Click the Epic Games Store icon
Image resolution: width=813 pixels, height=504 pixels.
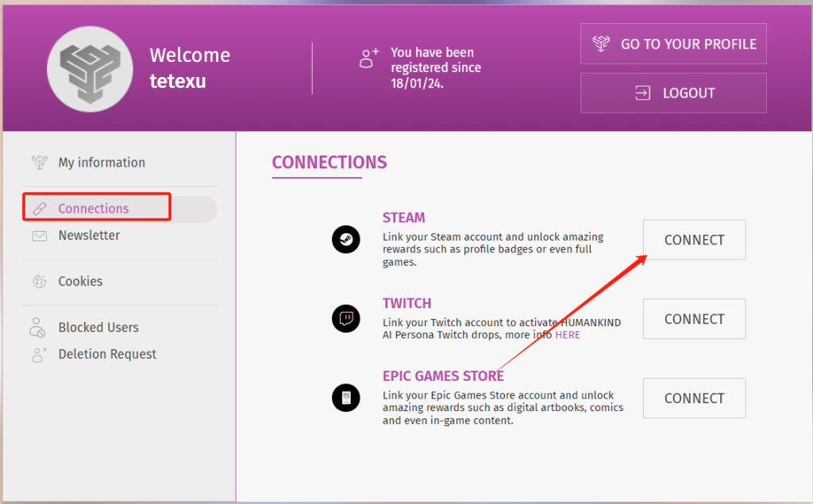pos(346,398)
